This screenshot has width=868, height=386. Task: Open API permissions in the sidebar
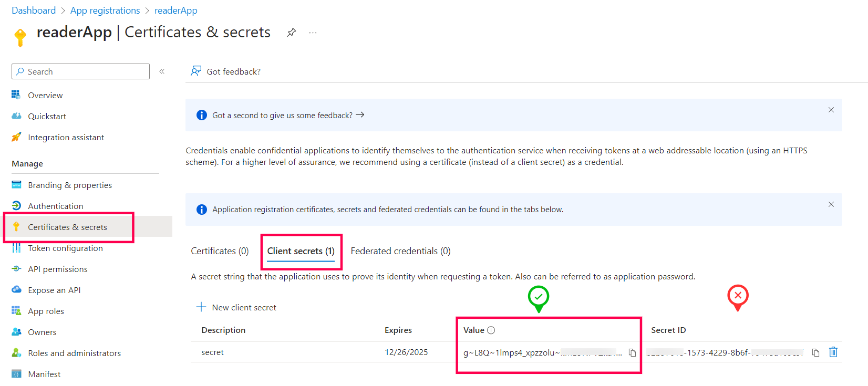[x=57, y=269]
